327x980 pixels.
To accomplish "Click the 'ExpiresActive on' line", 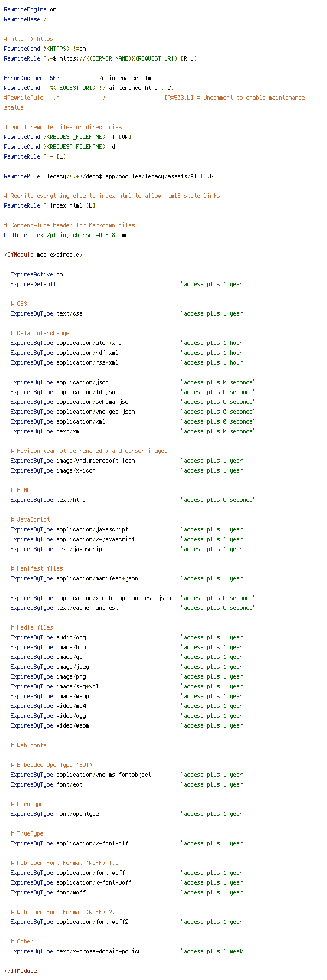I will tap(37, 274).
